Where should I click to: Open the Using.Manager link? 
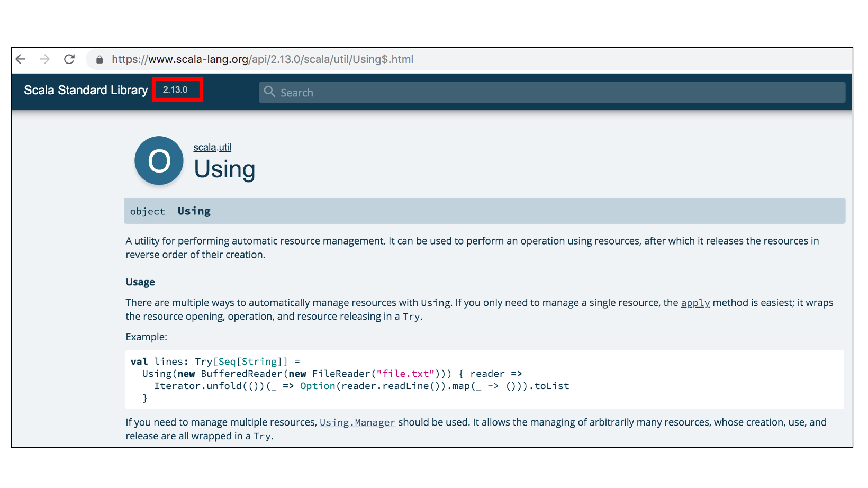[x=357, y=422]
